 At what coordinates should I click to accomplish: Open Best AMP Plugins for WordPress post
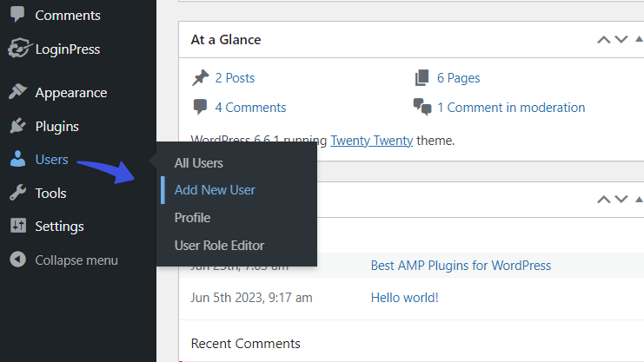(461, 266)
